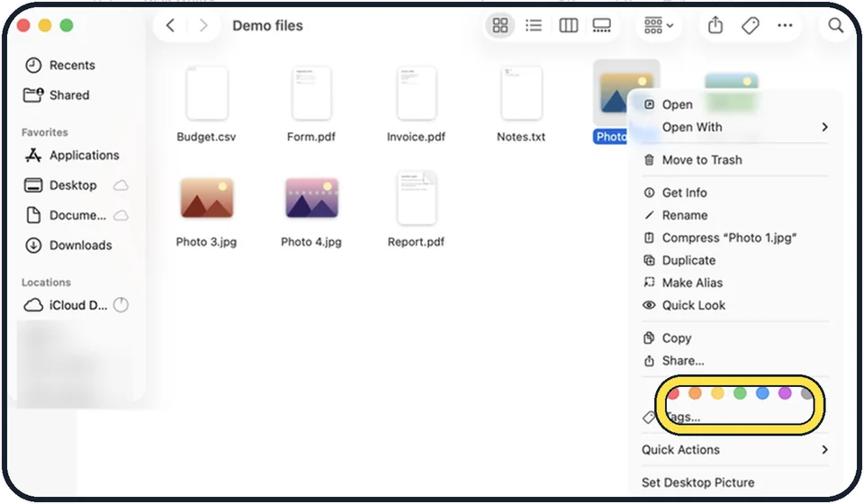Click cloud status icon beside Documents
Viewport: 864px width, 504px height.
[x=121, y=215]
